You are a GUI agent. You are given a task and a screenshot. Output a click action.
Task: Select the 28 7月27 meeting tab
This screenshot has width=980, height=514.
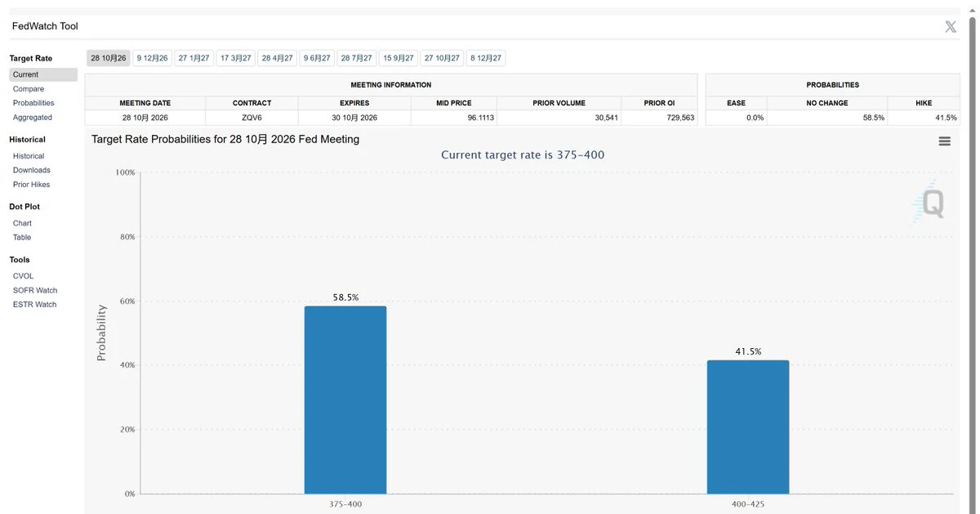[357, 58]
